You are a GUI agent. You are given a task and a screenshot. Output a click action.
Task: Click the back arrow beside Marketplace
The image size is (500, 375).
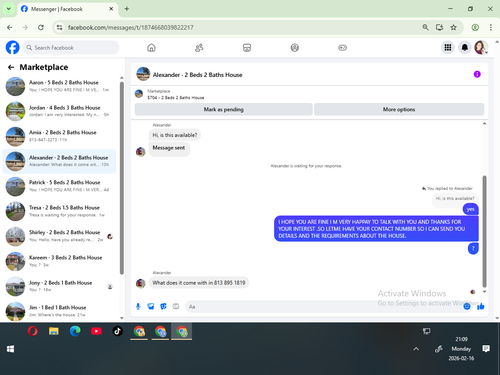(11, 67)
